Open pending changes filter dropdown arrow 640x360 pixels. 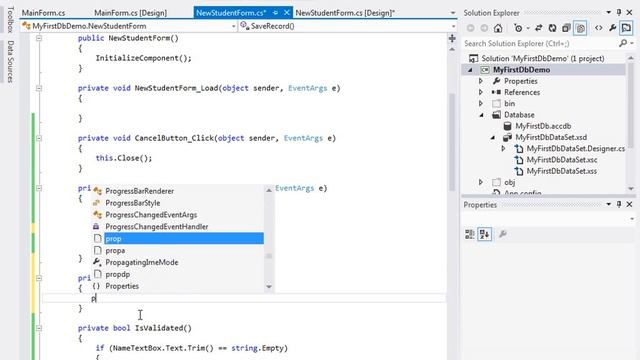pyautogui.click(x=528, y=28)
